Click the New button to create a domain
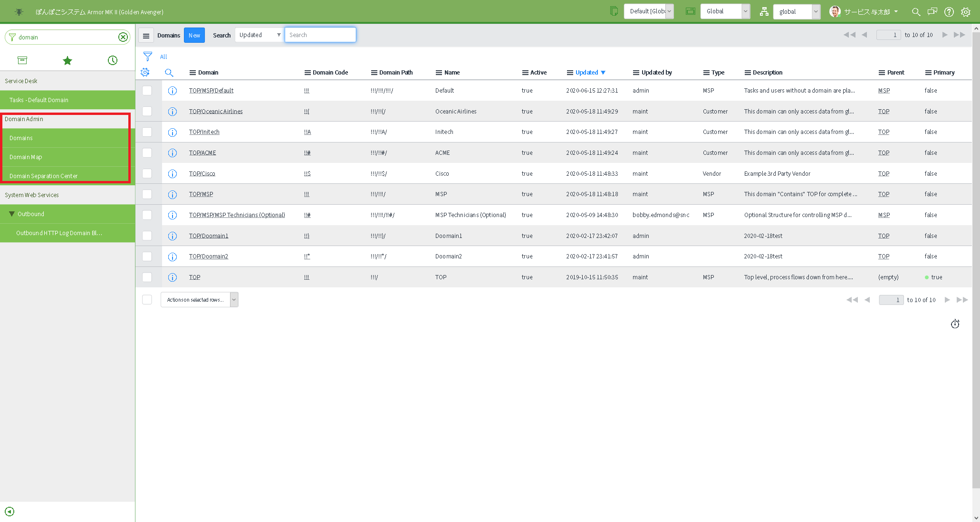This screenshot has width=980, height=522. tap(194, 35)
